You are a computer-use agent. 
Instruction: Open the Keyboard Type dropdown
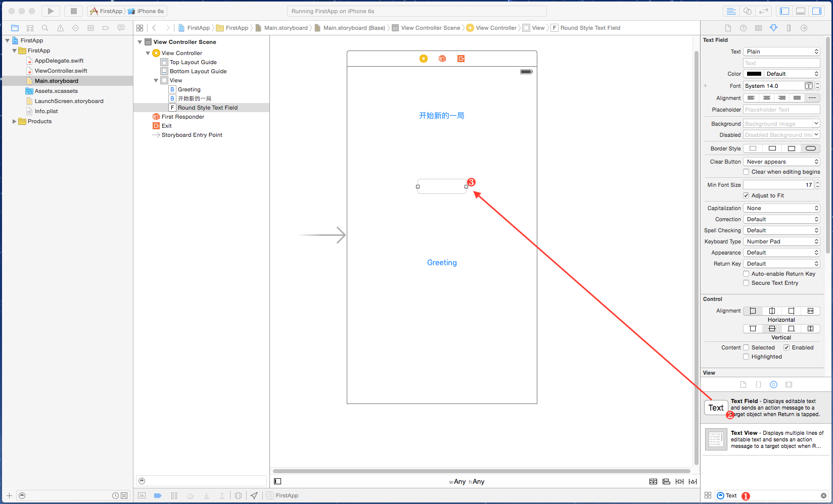coord(781,241)
